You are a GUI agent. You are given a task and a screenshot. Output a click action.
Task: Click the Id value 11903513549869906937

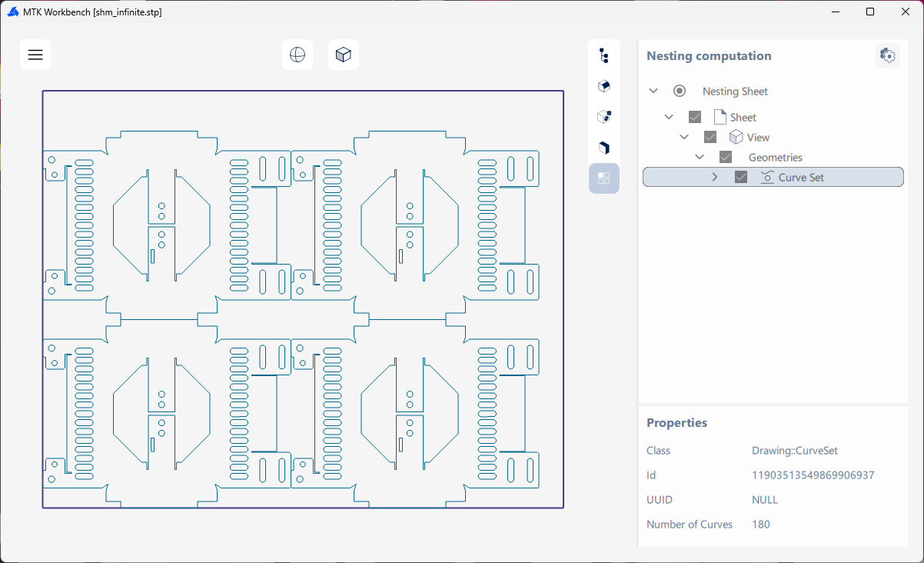pyautogui.click(x=813, y=475)
